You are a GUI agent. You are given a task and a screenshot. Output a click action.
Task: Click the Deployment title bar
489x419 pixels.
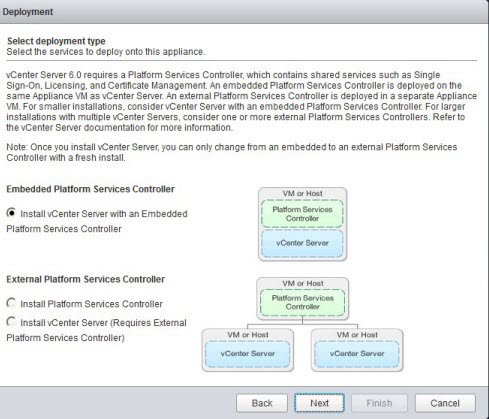[x=244, y=12]
